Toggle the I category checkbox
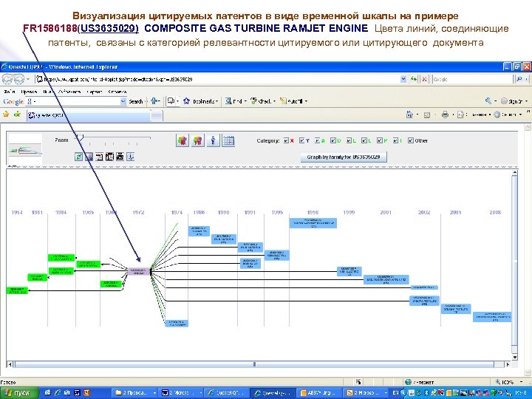 click(395, 140)
